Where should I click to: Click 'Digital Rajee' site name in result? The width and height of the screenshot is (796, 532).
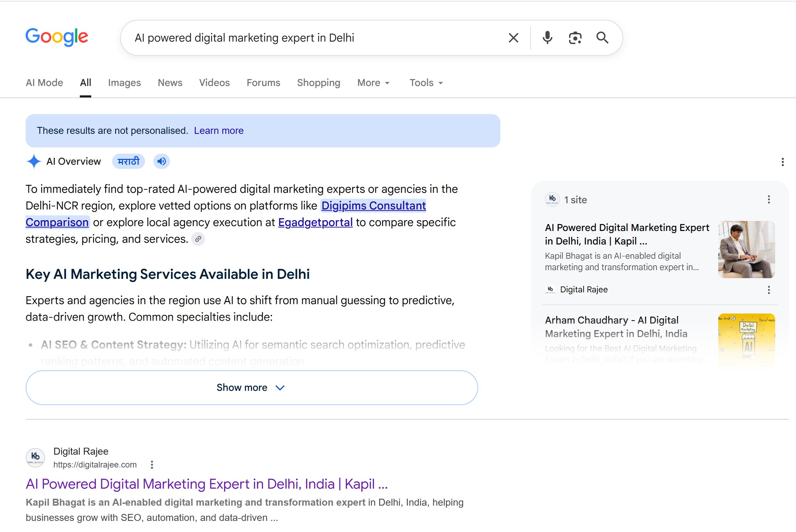coord(81,451)
